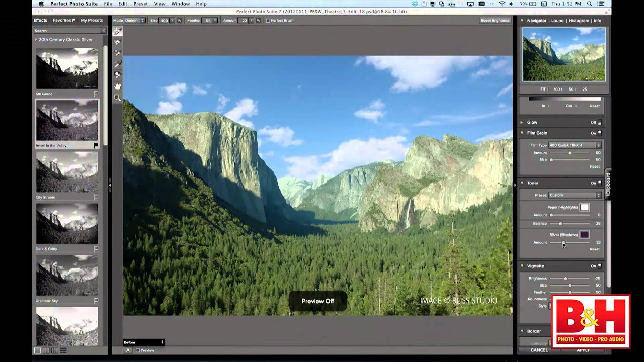Viewport: 644px width, 362px height.
Task: Flag Dramatic Sky preset as favorite
Action: [96, 301]
